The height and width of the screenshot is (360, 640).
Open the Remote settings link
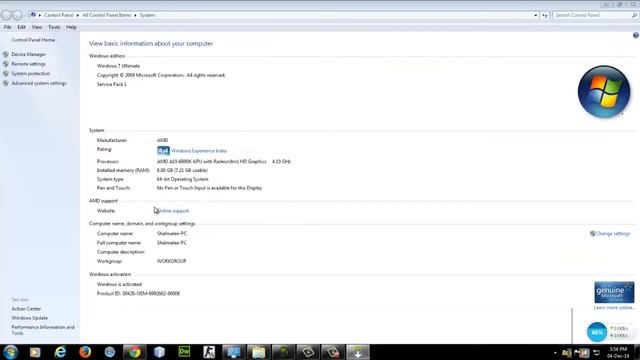pos(29,64)
